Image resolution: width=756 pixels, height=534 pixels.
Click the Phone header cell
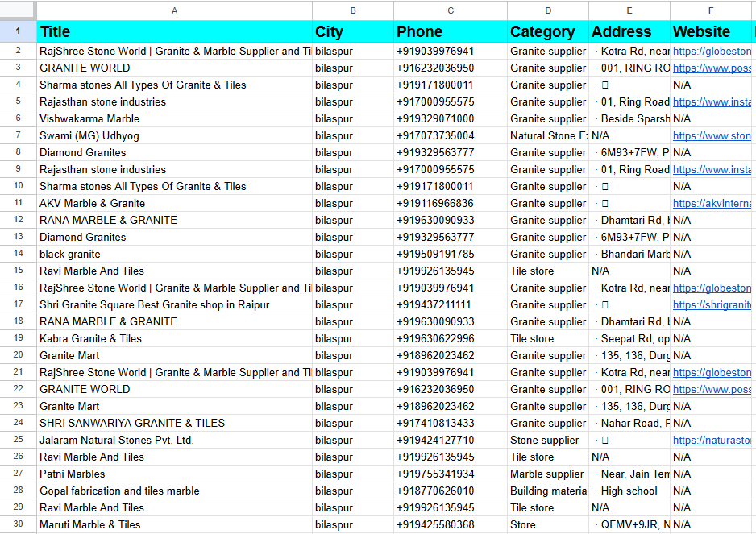point(451,31)
